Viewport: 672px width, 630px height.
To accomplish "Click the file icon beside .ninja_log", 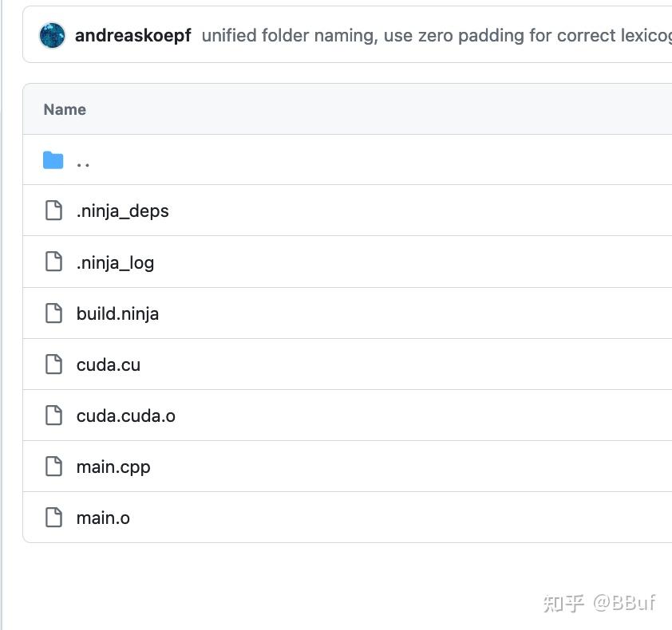I will point(53,262).
